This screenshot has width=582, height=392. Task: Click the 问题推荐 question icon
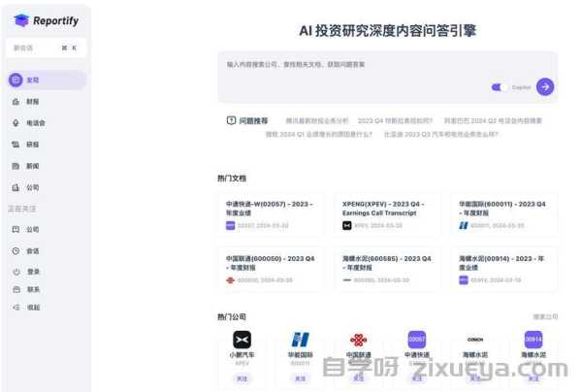231,120
